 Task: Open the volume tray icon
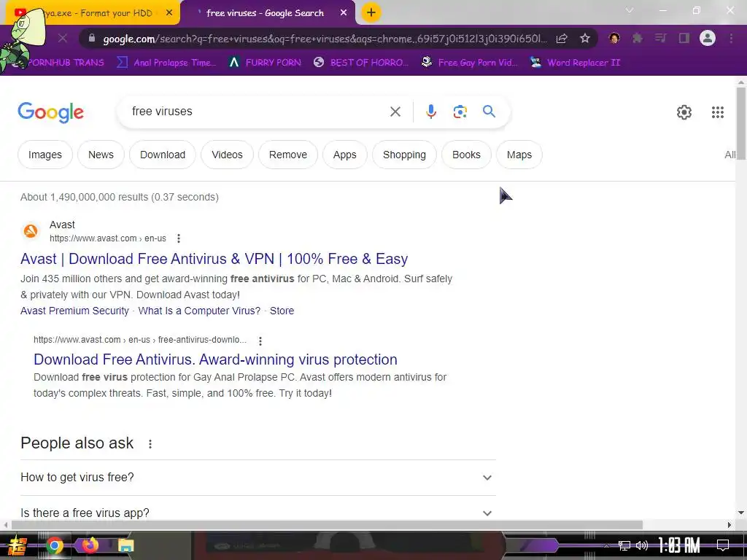pos(642,545)
